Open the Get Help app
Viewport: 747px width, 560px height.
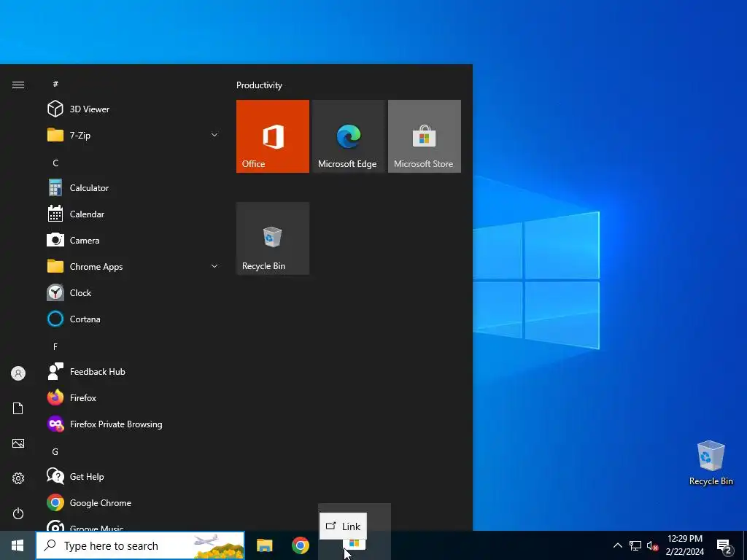(x=133, y=476)
